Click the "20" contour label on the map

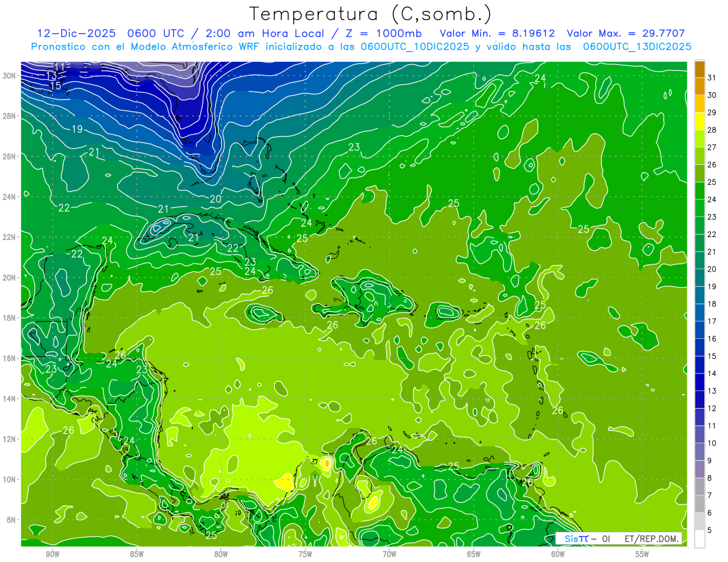pos(215,199)
